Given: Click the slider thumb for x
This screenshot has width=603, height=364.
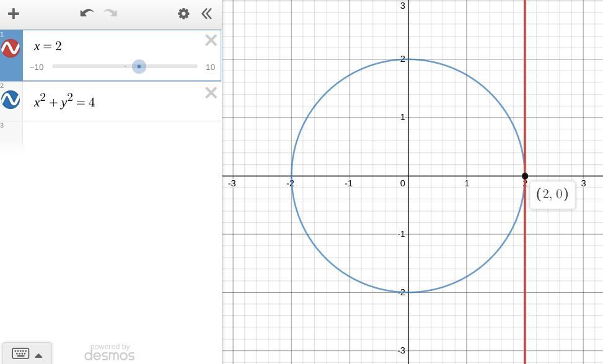Looking at the screenshot, I should (139, 66).
